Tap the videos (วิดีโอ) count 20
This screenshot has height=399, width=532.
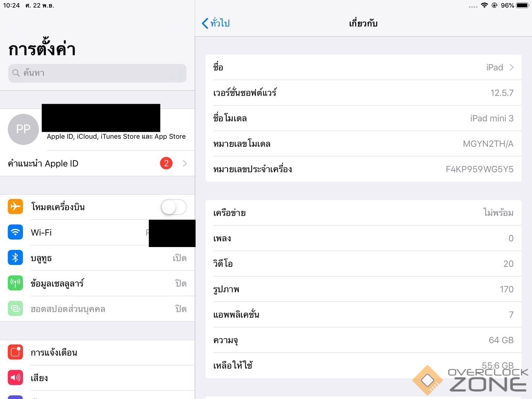click(508, 264)
